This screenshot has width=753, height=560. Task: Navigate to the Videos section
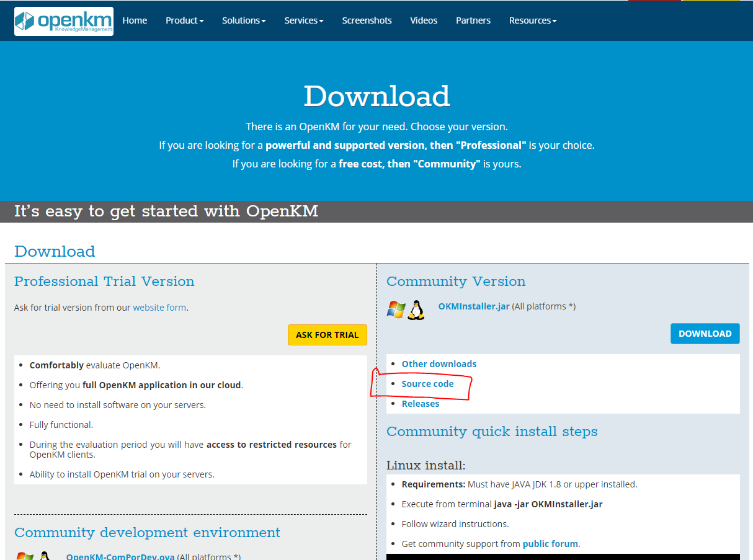424,20
